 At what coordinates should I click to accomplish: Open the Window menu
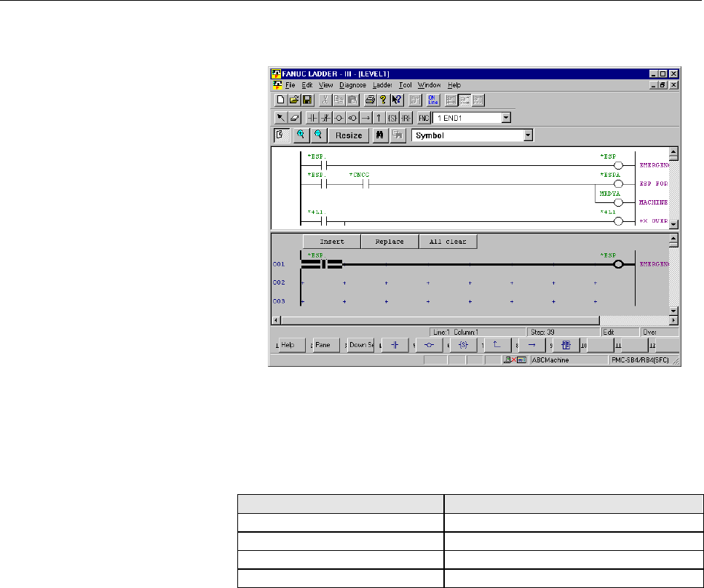pos(430,85)
